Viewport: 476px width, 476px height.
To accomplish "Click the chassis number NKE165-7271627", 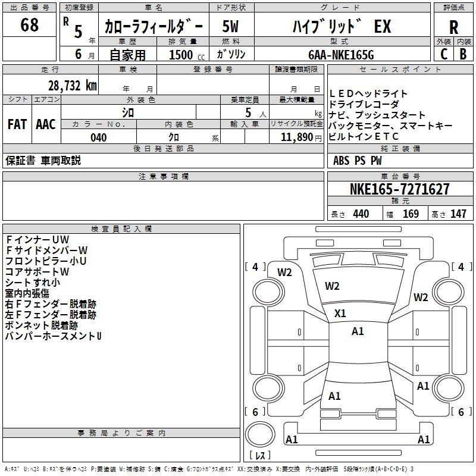I will tap(399, 190).
